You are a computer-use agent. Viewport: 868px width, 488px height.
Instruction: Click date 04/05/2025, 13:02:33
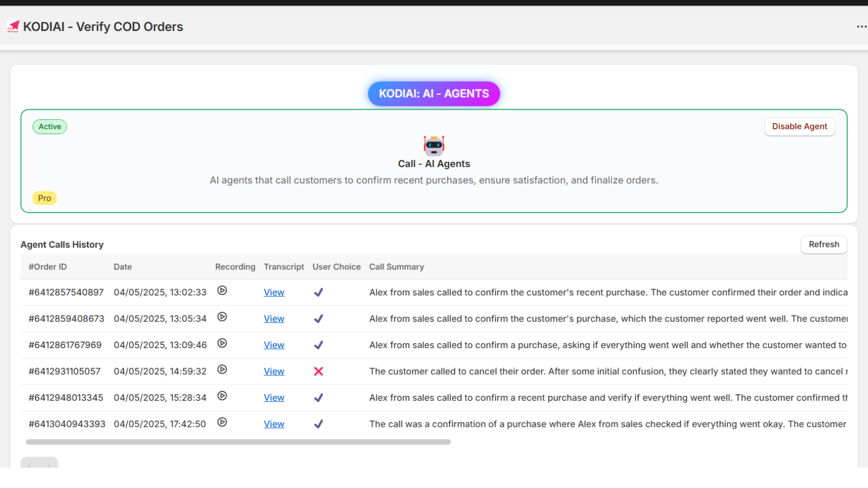(x=160, y=292)
